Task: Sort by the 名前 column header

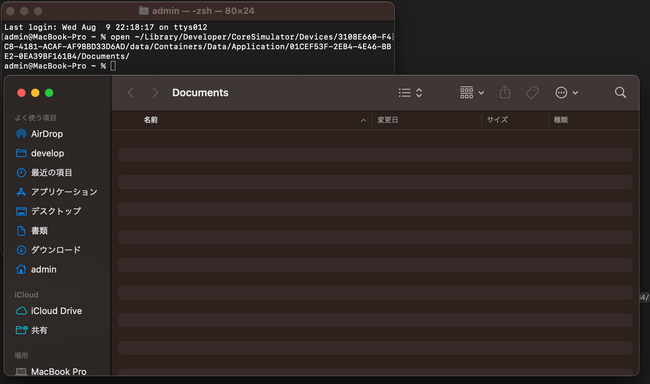Action: pos(150,120)
